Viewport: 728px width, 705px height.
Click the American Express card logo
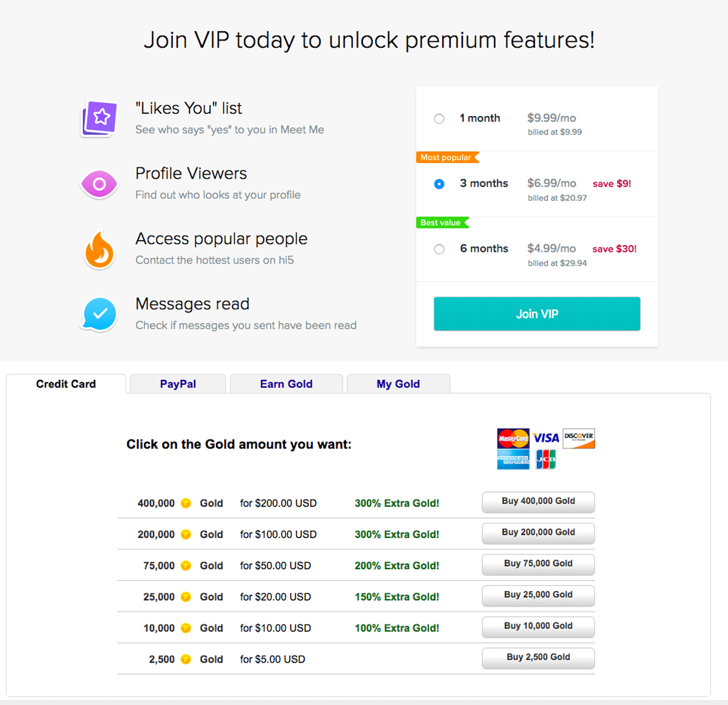(x=513, y=460)
